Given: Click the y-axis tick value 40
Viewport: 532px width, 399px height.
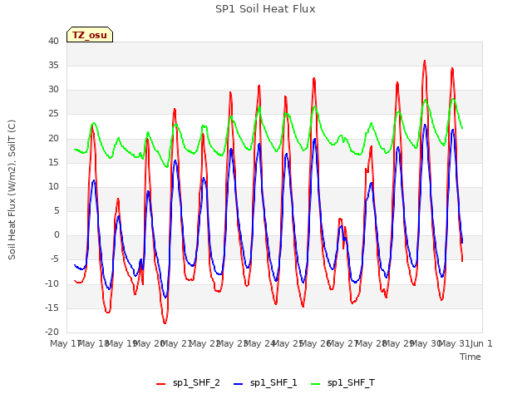Looking at the screenshot, I should pyautogui.click(x=53, y=41).
